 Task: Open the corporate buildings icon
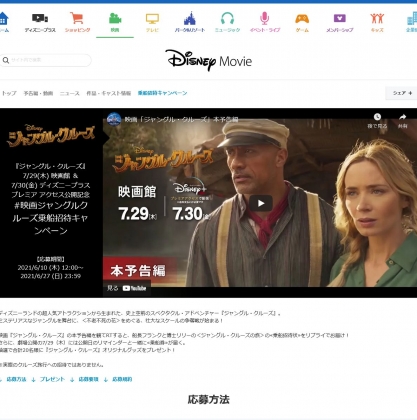pyautogui.click(x=412, y=18)
